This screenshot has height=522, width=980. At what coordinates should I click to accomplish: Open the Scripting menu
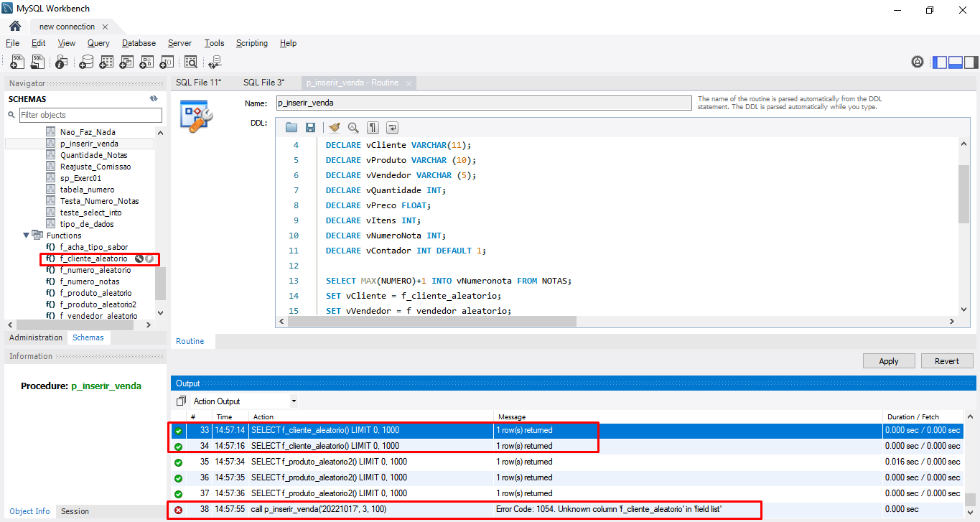252,43
